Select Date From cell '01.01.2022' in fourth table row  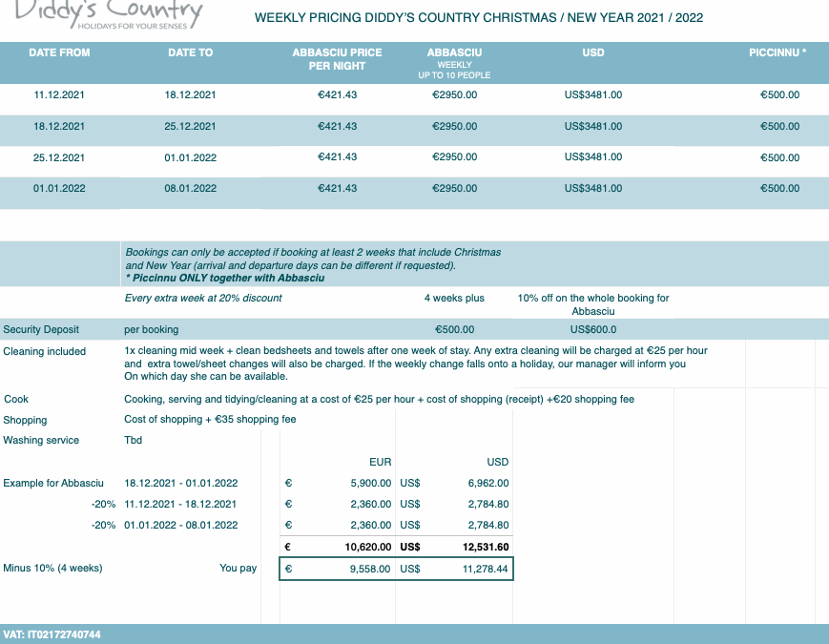point(59,189)
